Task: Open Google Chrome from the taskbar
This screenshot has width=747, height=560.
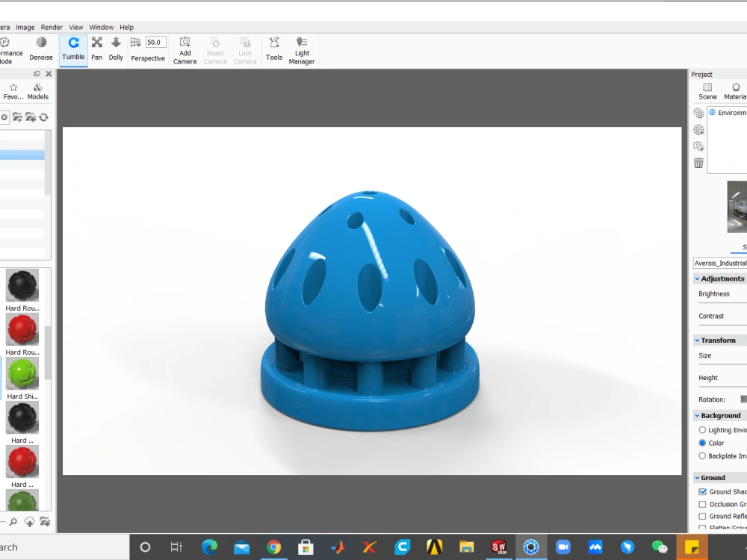Action: pyautogui.click(x=273, y=547)
